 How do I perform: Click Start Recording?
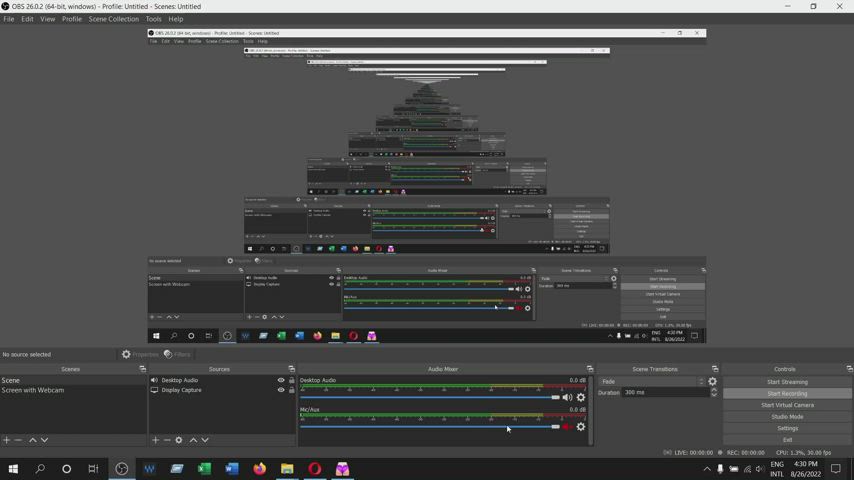pyautogui.click(x=787, y=393)
